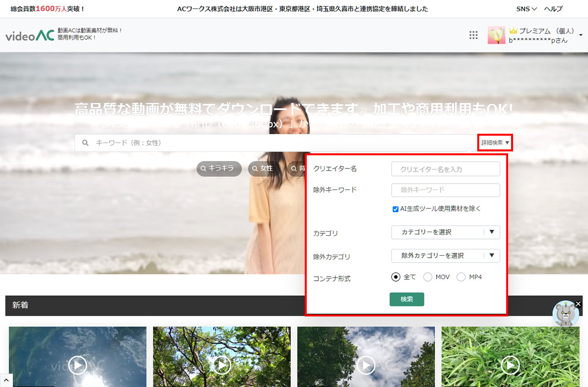Click the 女性 keyword tag
Image resolution: width=588 pixels, height=387 pixels.
(x=264, y=169)
